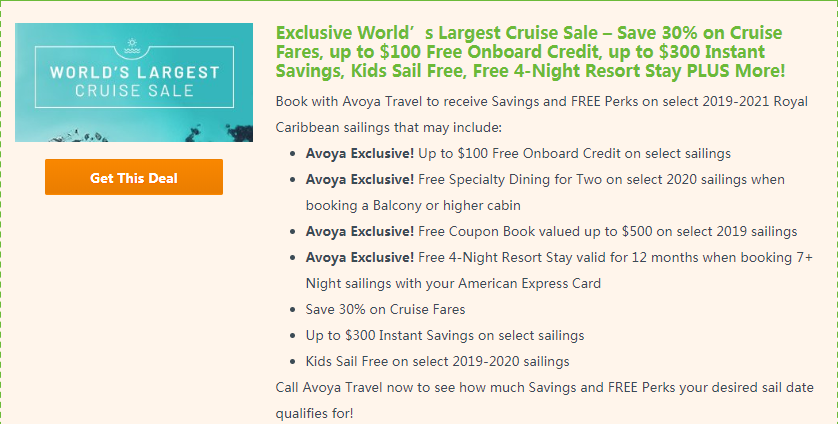Select the Free Specialty Dining for Two line
Screen dimensions: 838x424
pos(545,180)
